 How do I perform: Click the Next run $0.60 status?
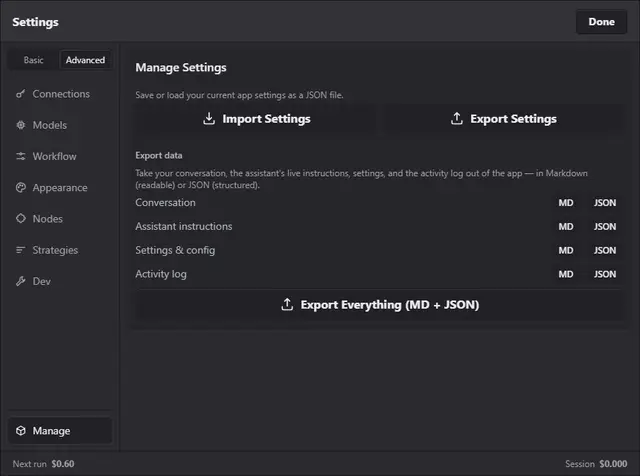(x=43, y=464)
